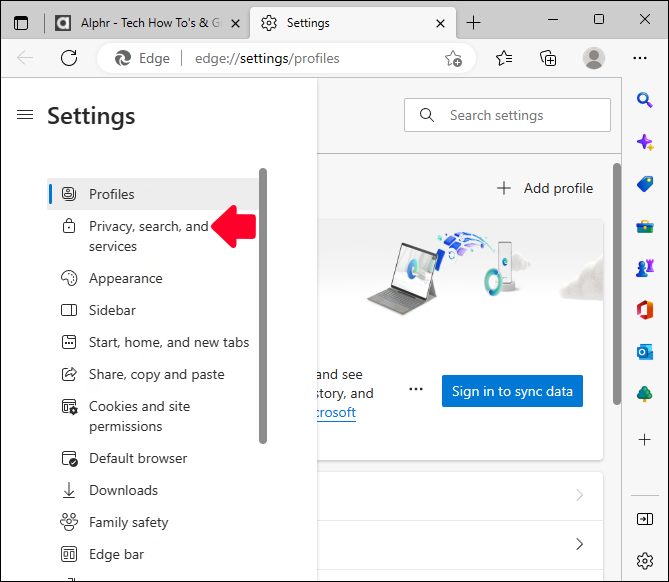
Task: Open the tab actions menu icon
Action: click(21, 23)
